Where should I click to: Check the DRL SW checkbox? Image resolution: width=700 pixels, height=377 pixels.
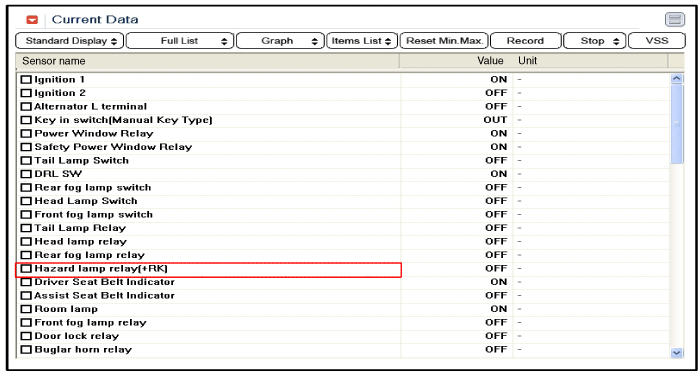pyautogui.click(x=26, y=174)
